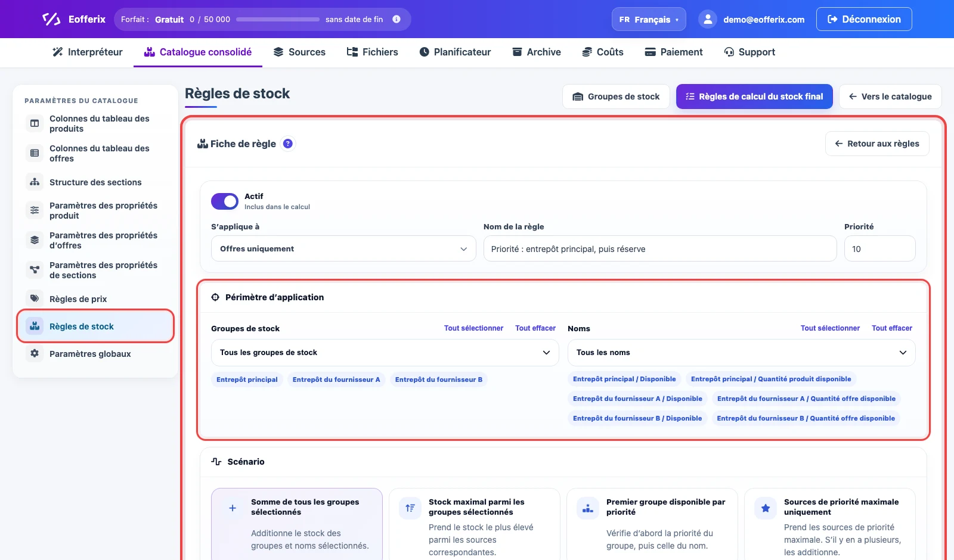
Task: Click the sort icon on Stock maximal card
Action: (410, 508)
